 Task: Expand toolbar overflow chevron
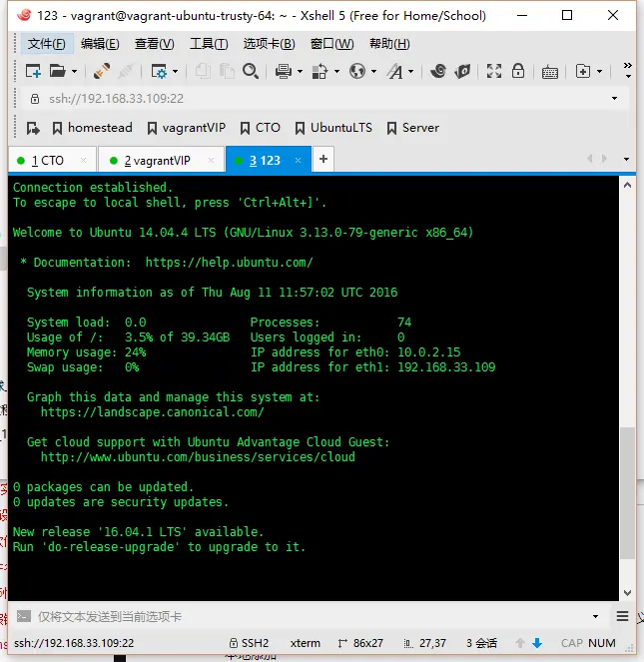628,70
